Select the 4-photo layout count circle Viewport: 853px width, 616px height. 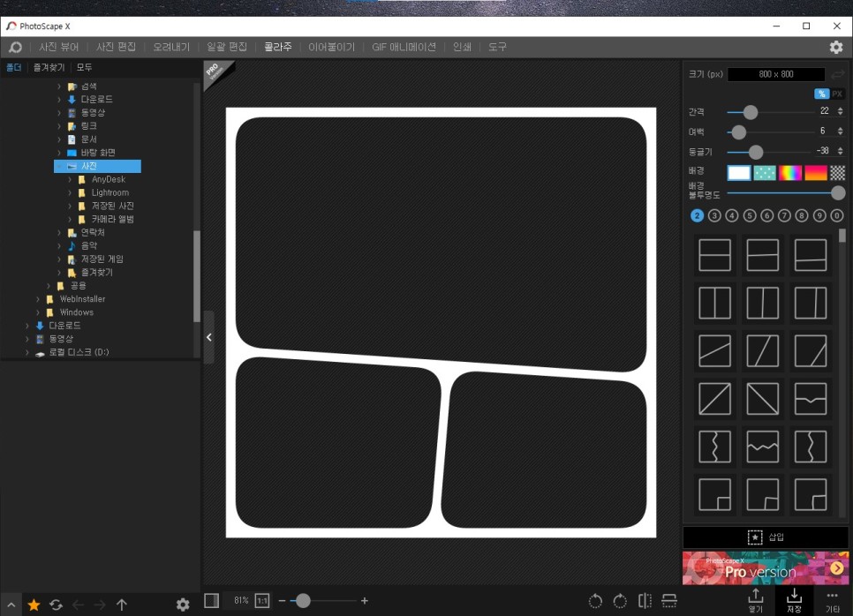click(732, 216)
